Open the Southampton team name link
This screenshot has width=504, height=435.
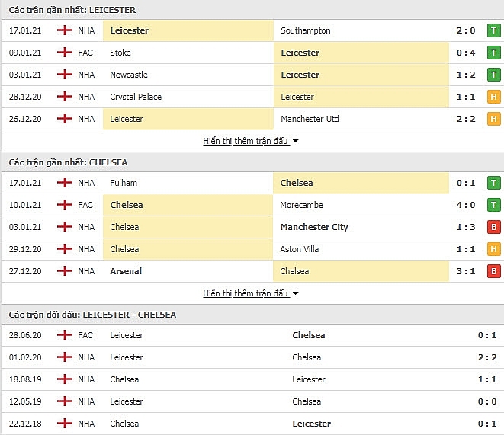306,30
